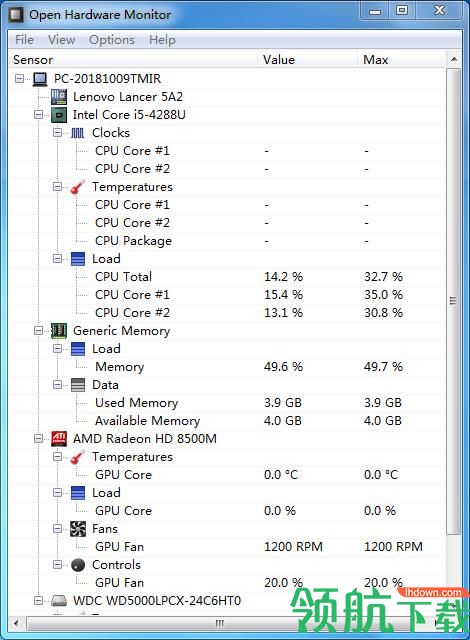Collapse the Clocks group

tap(58, 133)
